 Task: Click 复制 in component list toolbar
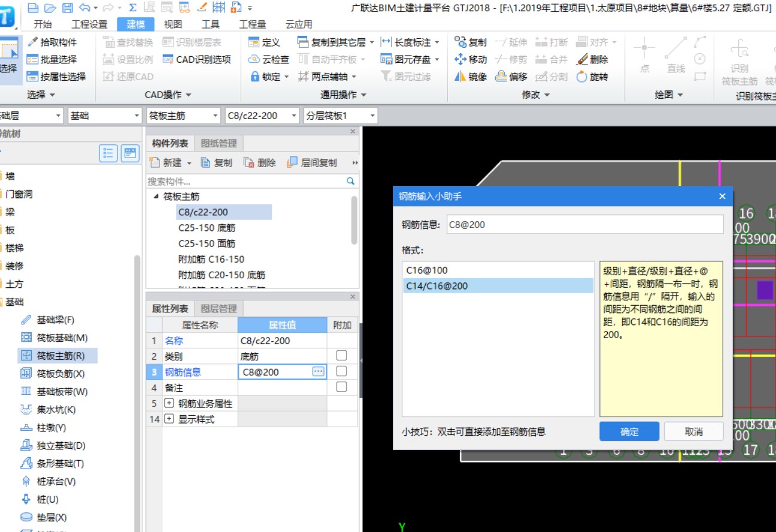click(x=216, y=163)
